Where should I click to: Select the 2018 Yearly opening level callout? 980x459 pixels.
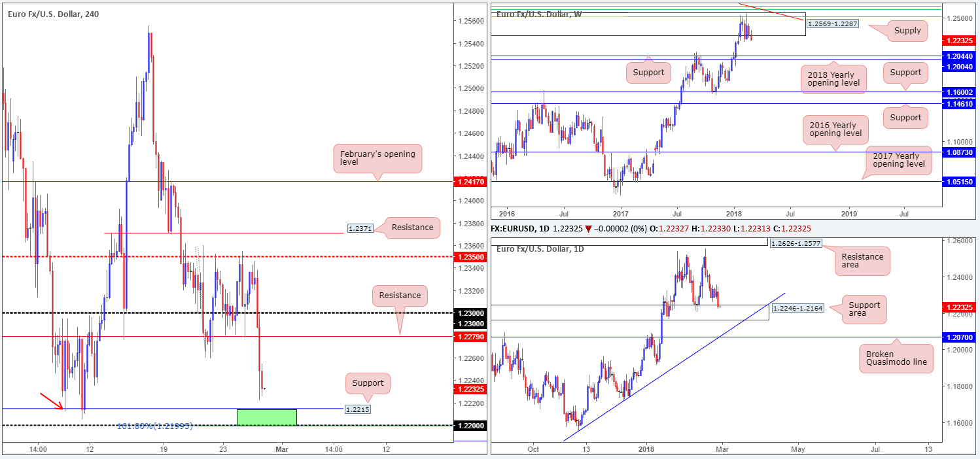[x=833, y=78]
